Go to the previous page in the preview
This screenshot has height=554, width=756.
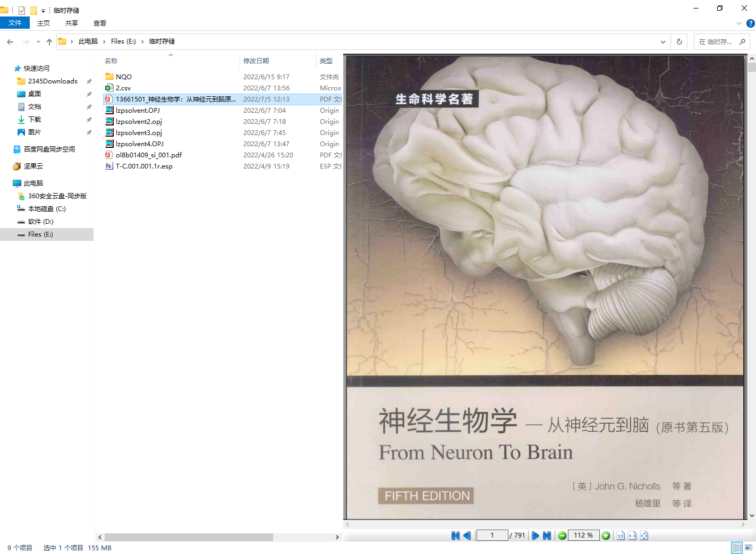pos(467,535)
